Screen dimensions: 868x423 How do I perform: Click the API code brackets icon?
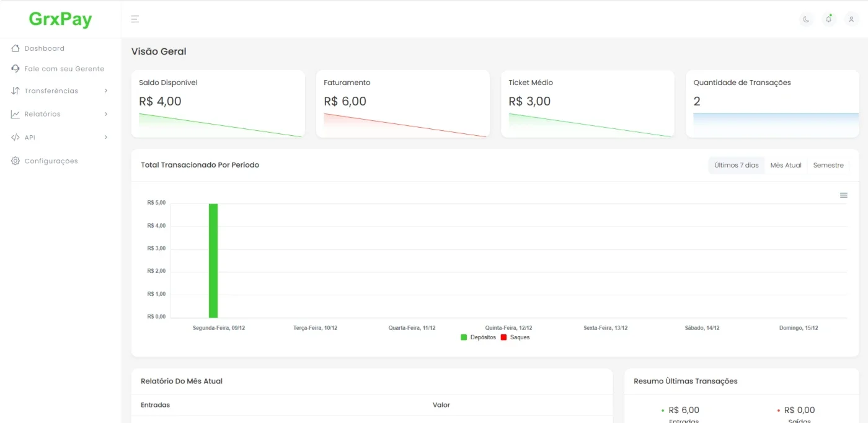15,137
